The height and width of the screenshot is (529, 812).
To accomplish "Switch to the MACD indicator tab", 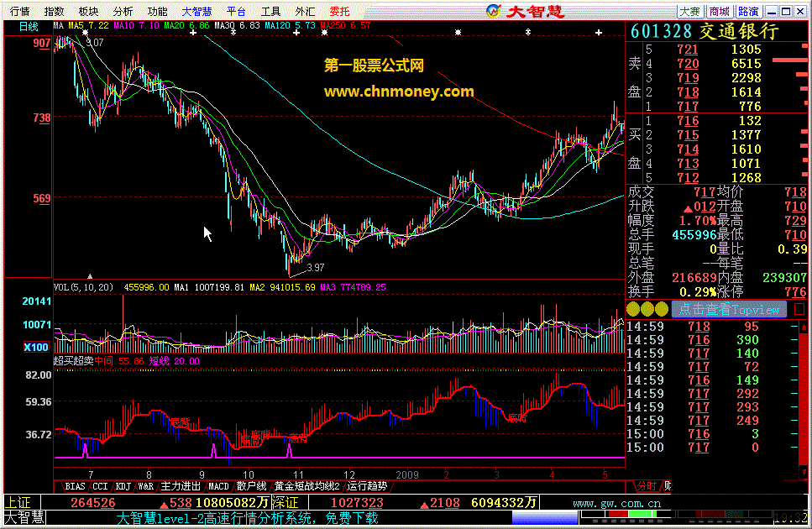I will tap(218, 486).
